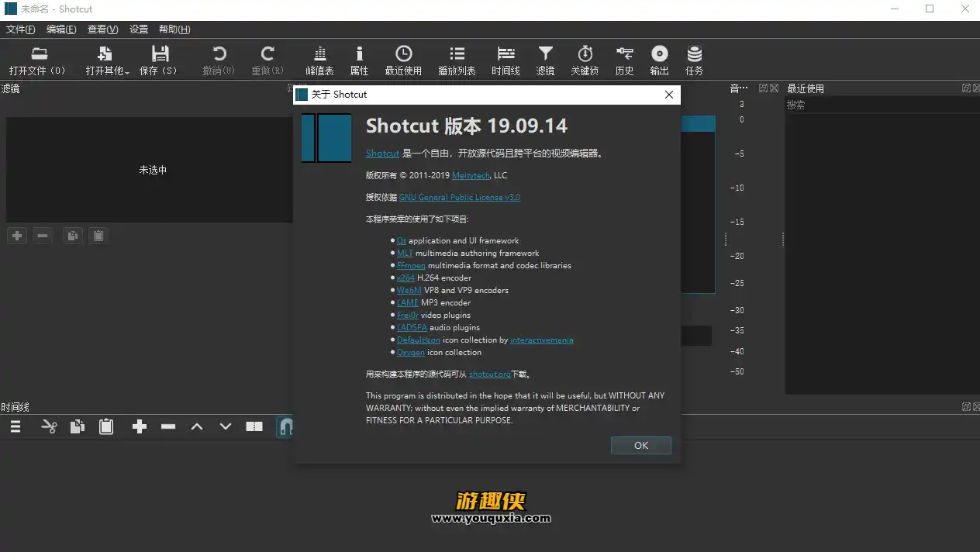This screenshot has width=980, height=552.
Task: Open the Shotcut link in About dialog
Action: pyautogui.click(x=382, y=154)
